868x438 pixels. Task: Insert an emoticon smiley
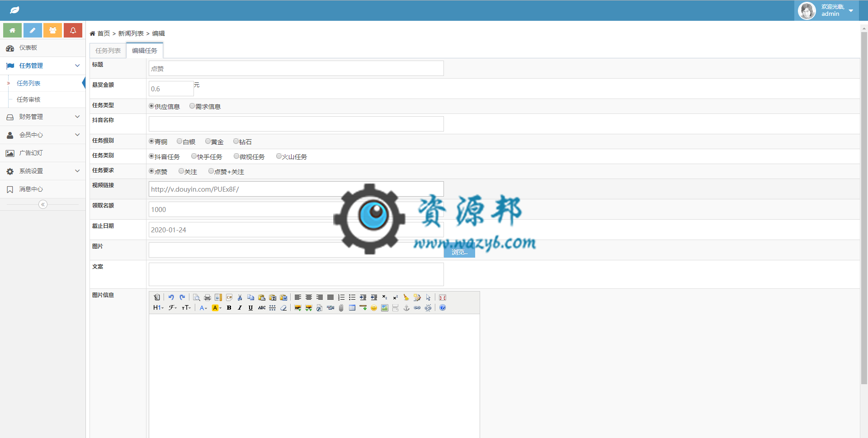coord(374,308)
